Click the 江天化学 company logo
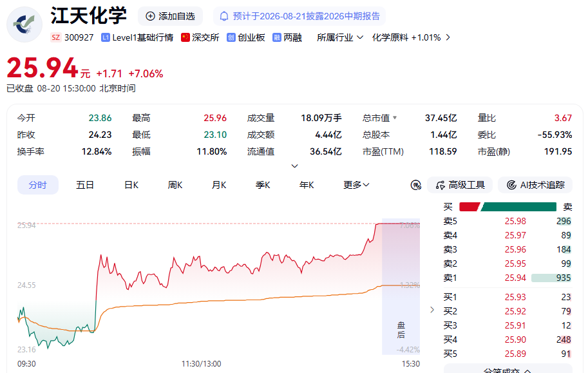588x373 pixels. pos(24,24)
